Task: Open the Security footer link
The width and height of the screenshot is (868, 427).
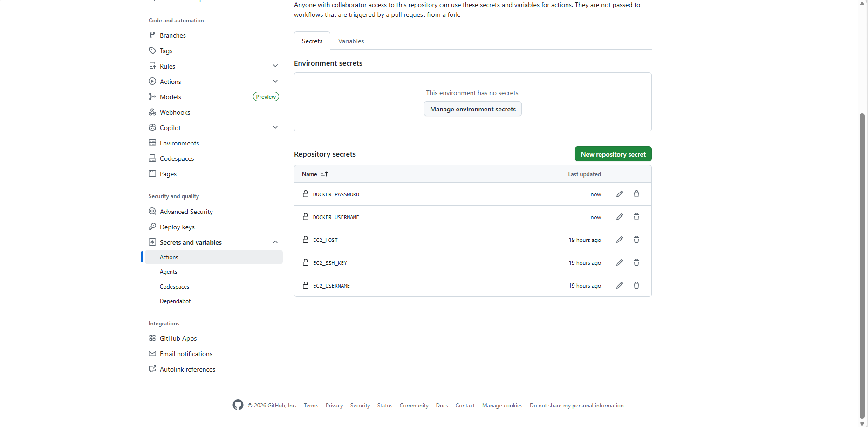Action: pyautogui.click(x=360, y=406)
